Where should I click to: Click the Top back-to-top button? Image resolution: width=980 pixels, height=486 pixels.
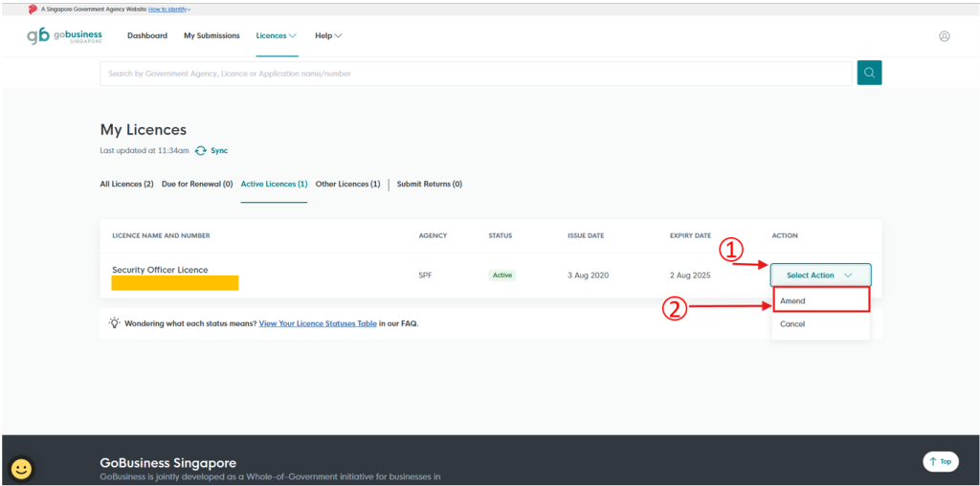click(941, 461)
